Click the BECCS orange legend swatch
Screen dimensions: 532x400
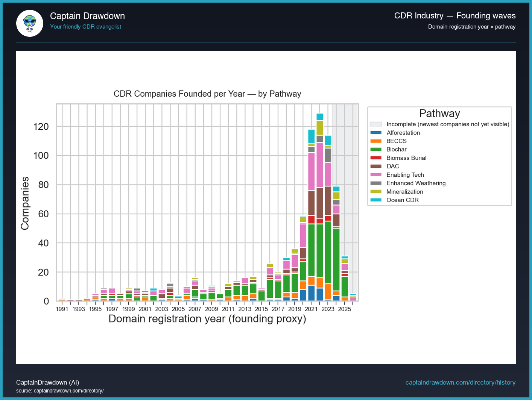[x=376, y=141]
